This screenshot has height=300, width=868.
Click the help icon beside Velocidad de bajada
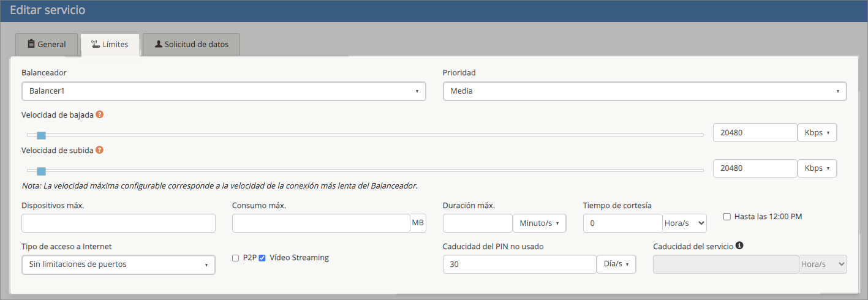point(99,114)
